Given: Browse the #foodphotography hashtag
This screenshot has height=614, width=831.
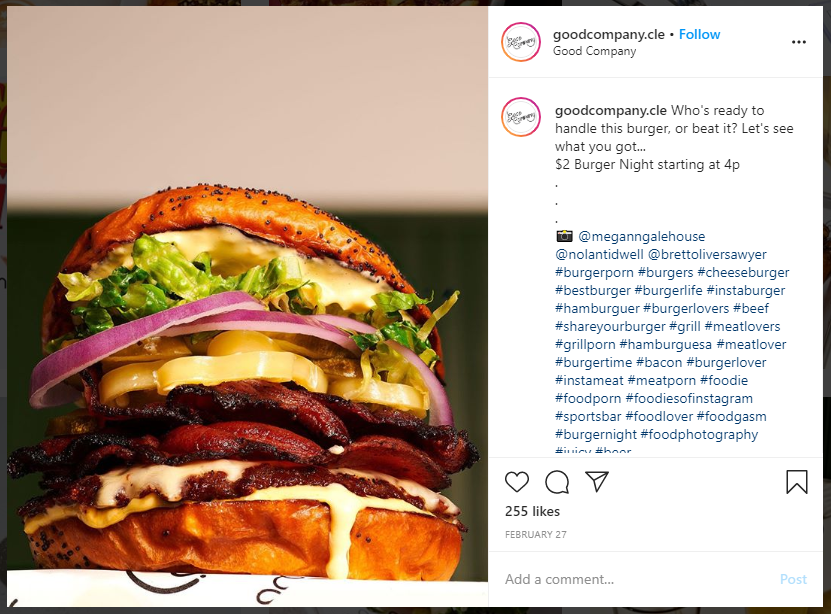Looking at the screenshot, I should [x=699, y=434].
